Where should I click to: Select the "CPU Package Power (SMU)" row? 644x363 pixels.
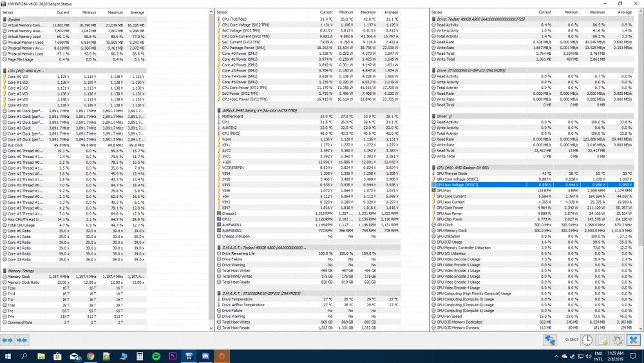308,48
